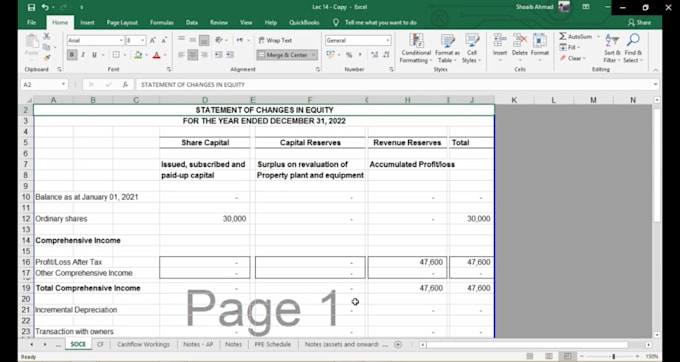
Task: Apply percent style
Action: 349,55
